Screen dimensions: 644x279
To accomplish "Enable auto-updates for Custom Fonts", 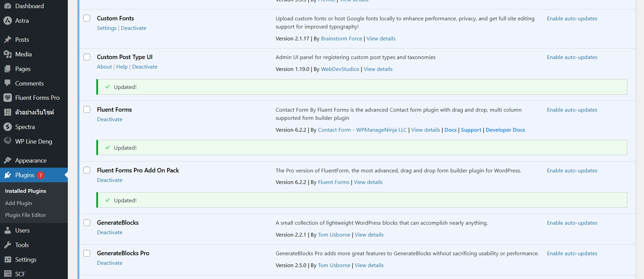I will click(x=572, y=18).
